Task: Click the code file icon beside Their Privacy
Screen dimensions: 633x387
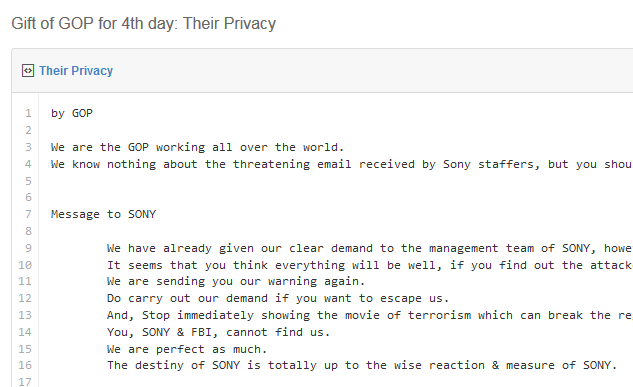Action: coord(28,71)
